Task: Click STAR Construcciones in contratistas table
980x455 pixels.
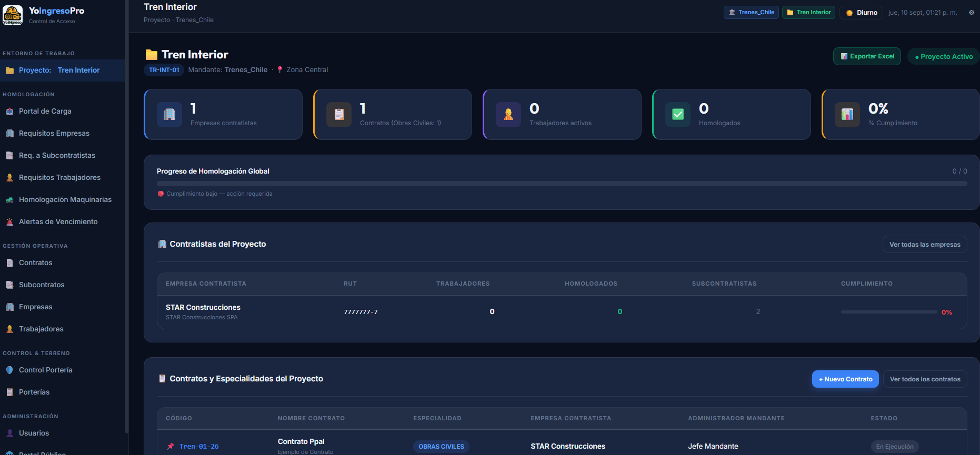Action: pos(203,308)
